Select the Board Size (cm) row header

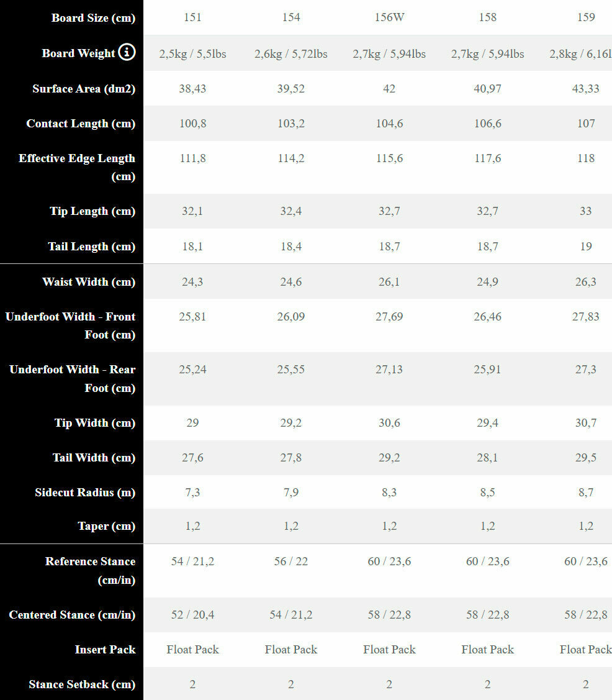[93, 18]
